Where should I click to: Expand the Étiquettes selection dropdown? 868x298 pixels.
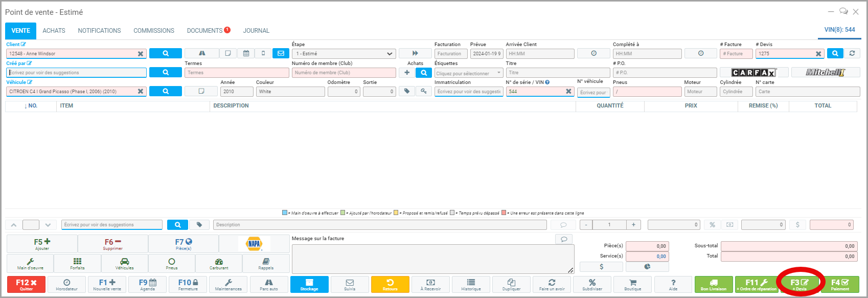pos(469,73)
